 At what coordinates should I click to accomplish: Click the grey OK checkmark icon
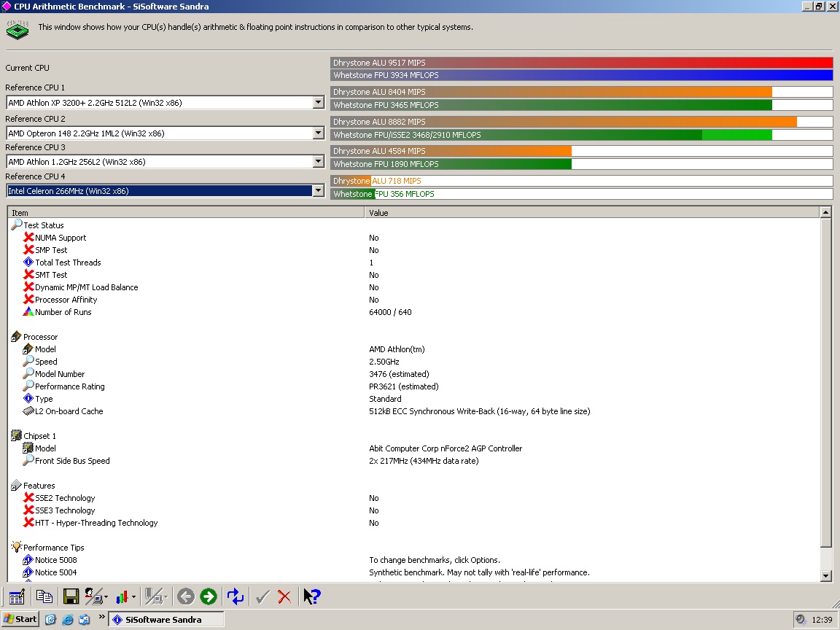tap(262, 596)
